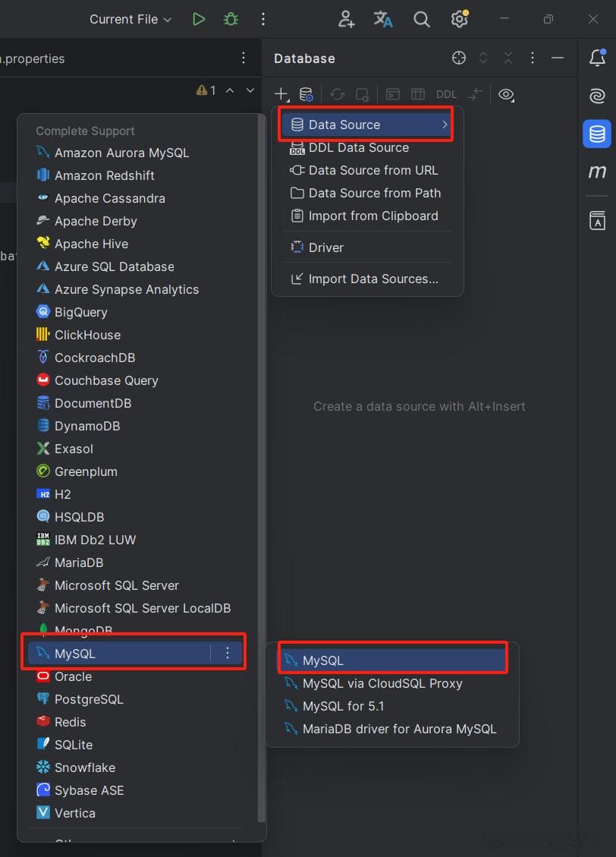Click the arrow icon right of DDL
The width and height of the screenshot is (616, 857).
[475, 95]
